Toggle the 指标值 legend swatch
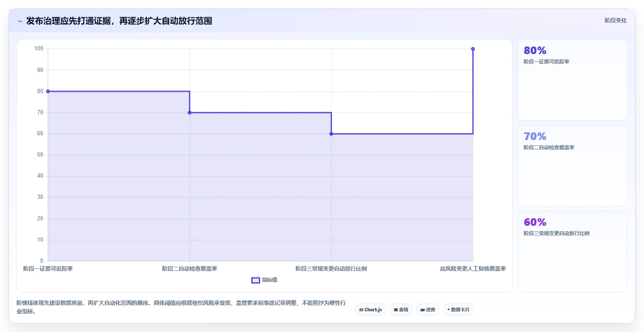644x332 pixels. 255,280
